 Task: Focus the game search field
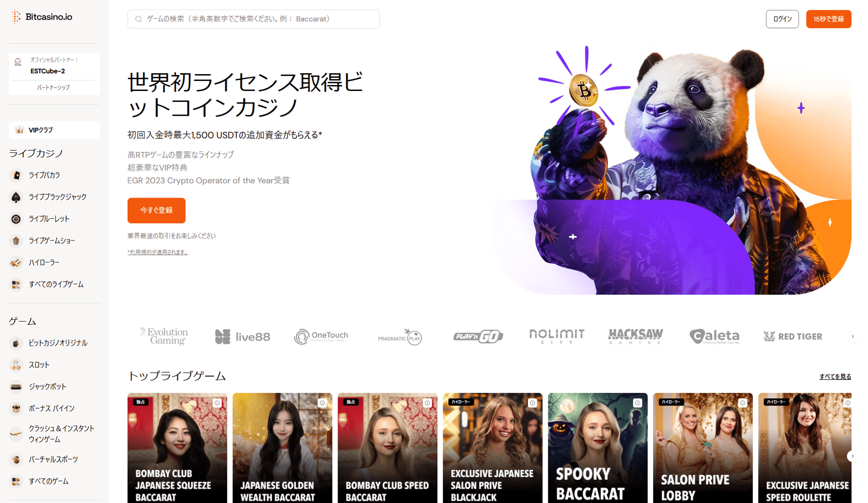point(254,19)
